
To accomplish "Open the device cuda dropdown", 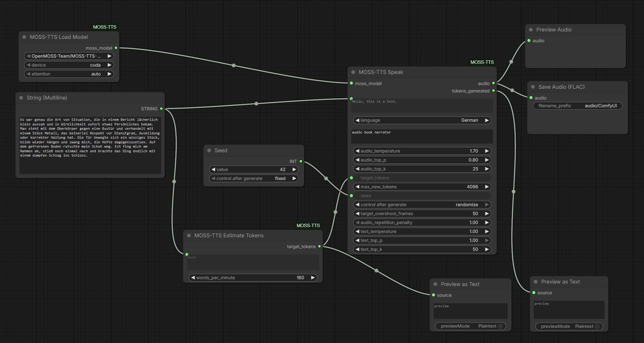I will click(x=69, y=65).
